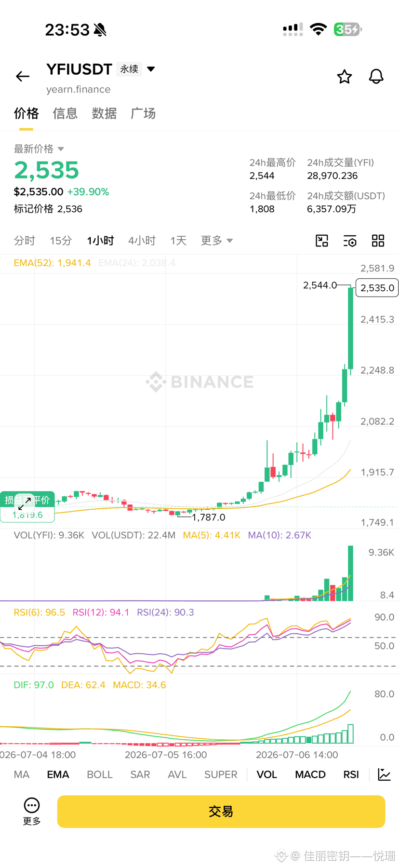Expand chart with break-even arrows icon
This screenshot has width=399, height=868.
[x=25, y=503]
